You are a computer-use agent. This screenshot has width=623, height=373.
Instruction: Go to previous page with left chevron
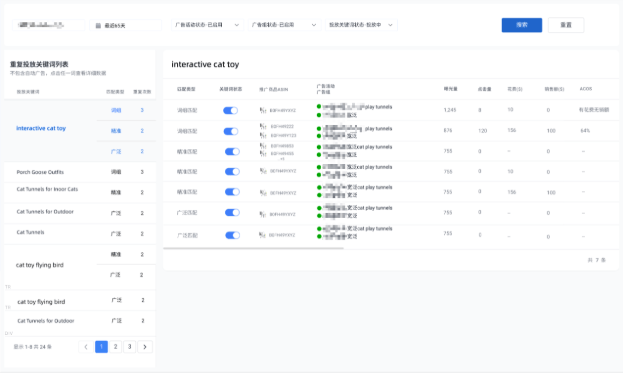pos(86,347)
